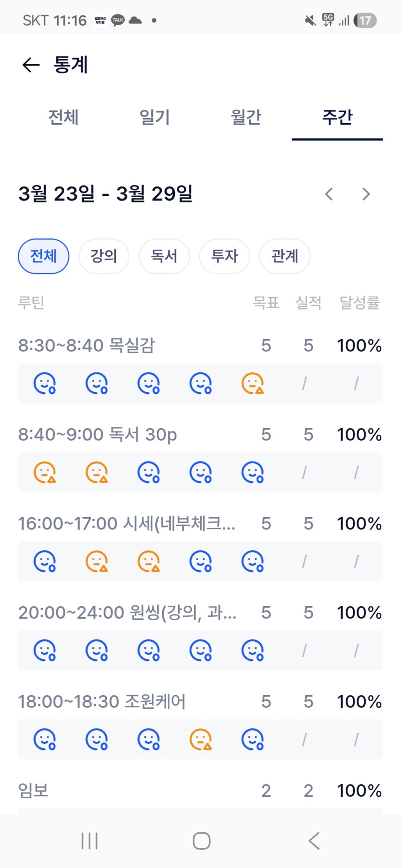Screen dimensions: 401x868
Task: Tap the back arrow beside 통계
Action: click(x=31, y=65)
